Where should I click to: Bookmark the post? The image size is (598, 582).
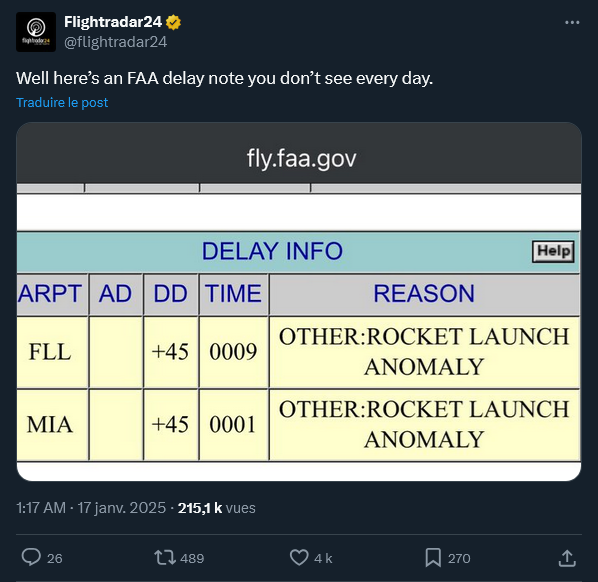[x=433, y=558]
